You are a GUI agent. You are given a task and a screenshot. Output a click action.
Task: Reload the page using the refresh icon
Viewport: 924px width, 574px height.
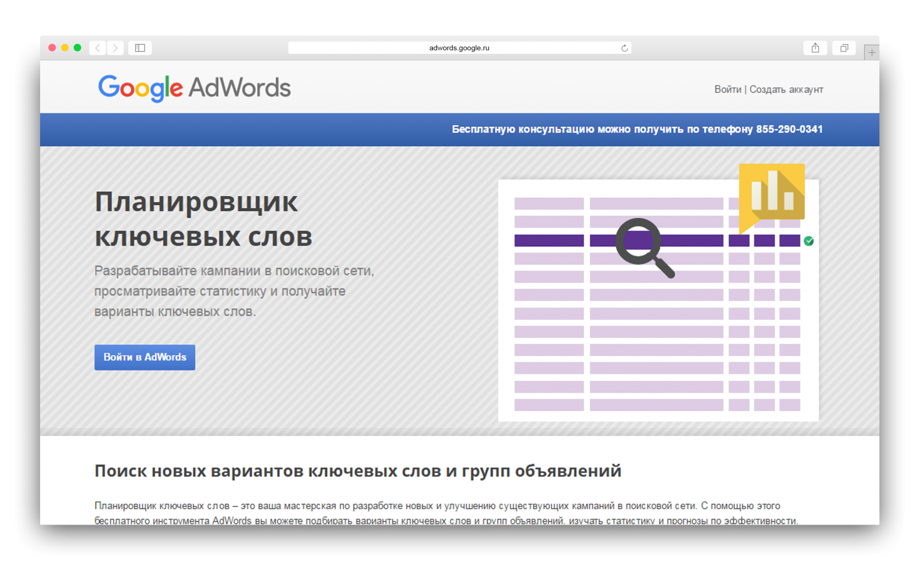click(x=624, y=48)
